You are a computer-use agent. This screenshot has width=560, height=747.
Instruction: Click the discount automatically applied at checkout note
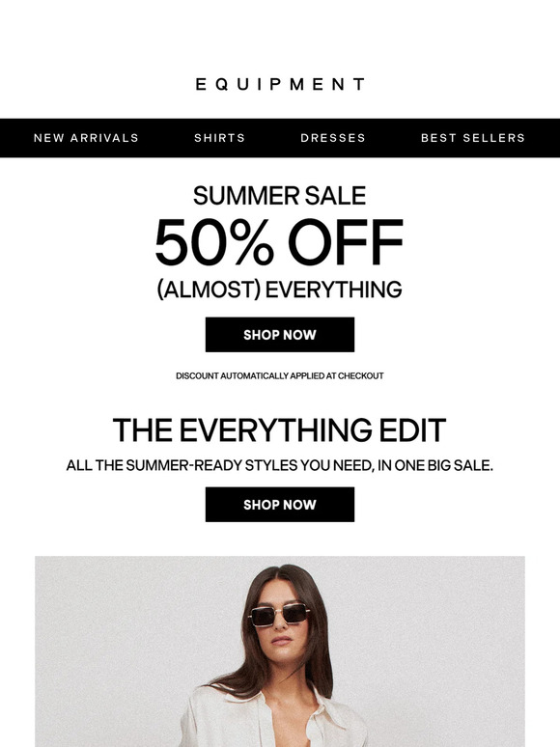[x=280, y=375]
